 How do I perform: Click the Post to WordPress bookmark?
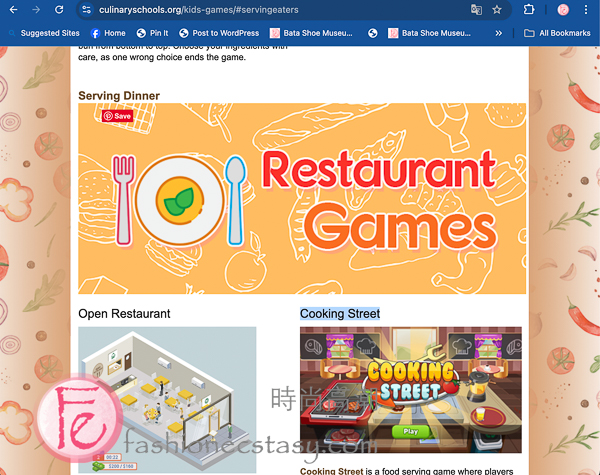[x=219, y=33]
